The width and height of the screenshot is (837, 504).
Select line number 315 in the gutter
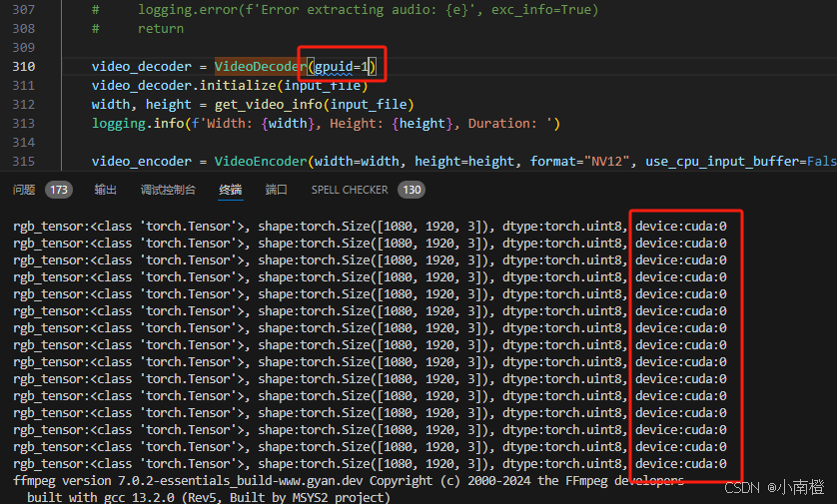[24, 161]
